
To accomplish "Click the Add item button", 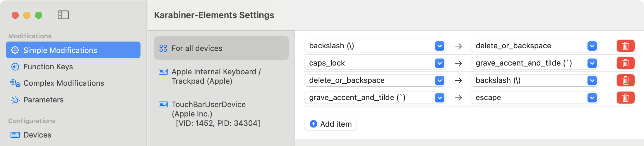I will (x=330, y=124).
